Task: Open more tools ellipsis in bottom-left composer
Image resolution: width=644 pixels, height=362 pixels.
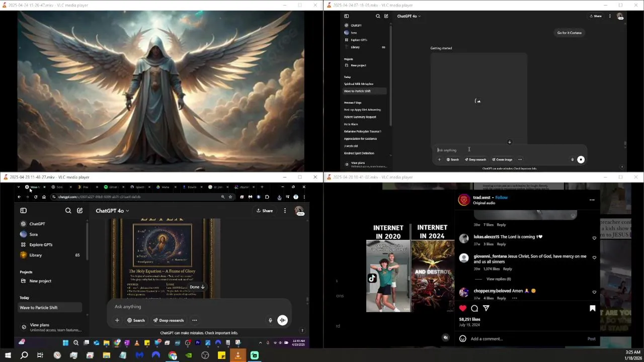Action: coord(194,320)
